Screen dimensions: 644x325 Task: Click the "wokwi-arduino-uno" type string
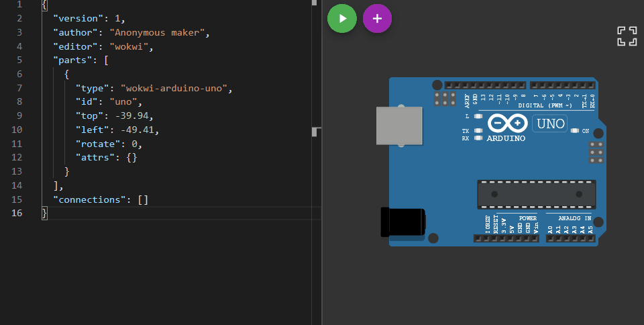click(x=176, y=88)
